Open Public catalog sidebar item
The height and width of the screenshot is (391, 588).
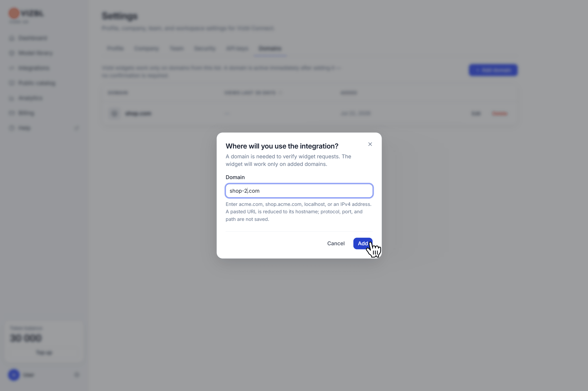(37, 83)
